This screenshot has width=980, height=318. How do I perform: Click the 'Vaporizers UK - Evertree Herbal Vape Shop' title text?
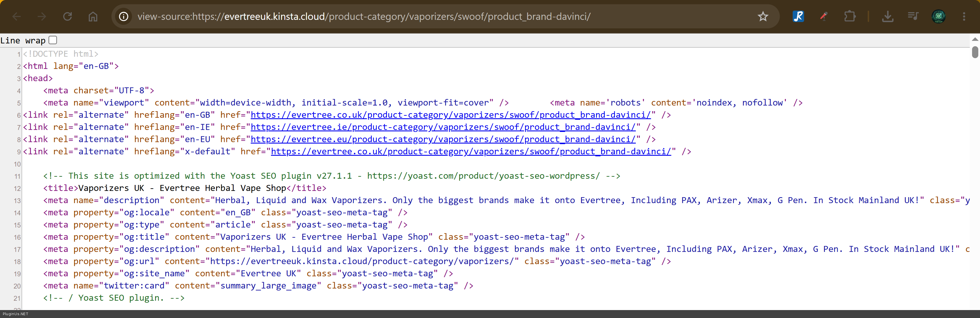(x=182, y=188)
